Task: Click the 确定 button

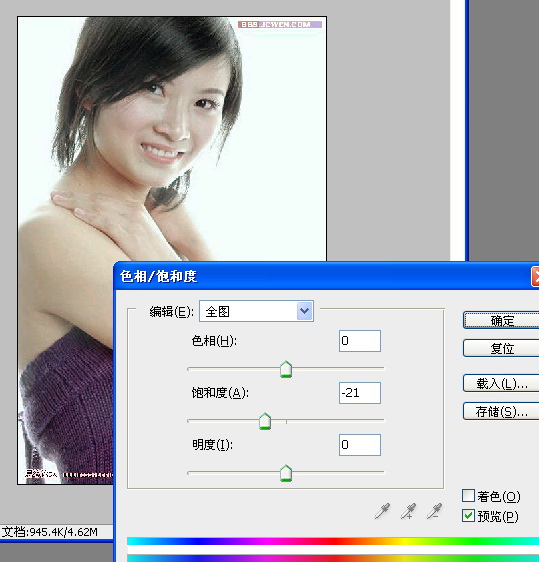Action: [501, 320]
